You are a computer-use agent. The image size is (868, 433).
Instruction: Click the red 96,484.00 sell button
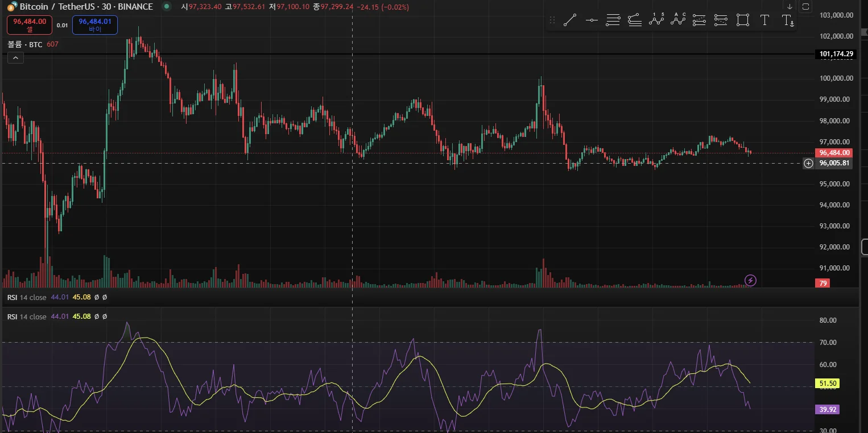coord(30,25)
